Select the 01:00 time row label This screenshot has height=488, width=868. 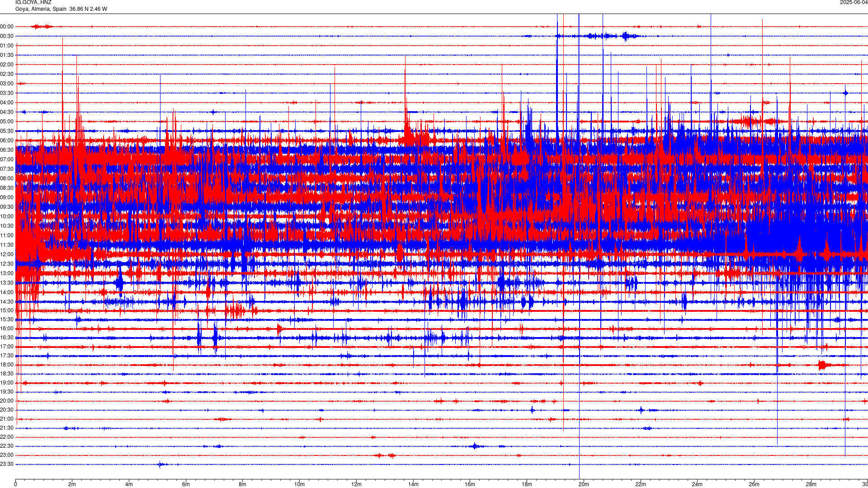point(7,46)
